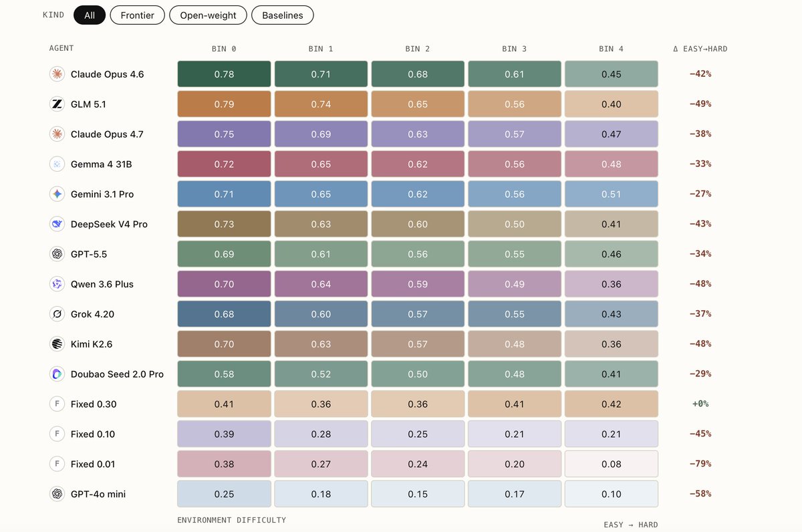Screen dimensions: 802x532
Task: Click the Grok 4.20 logo icon
Action: [57, 314]
